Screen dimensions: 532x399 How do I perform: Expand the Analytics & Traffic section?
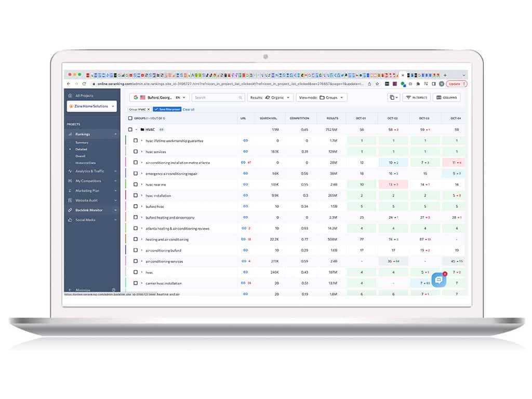click(115, 171)
